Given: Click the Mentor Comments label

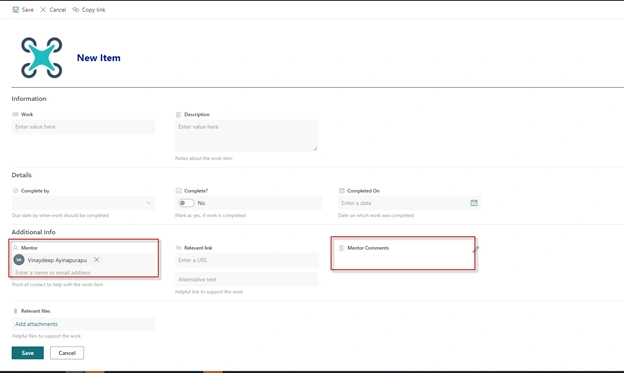Looking at the screenshot, I should (368, 248).
